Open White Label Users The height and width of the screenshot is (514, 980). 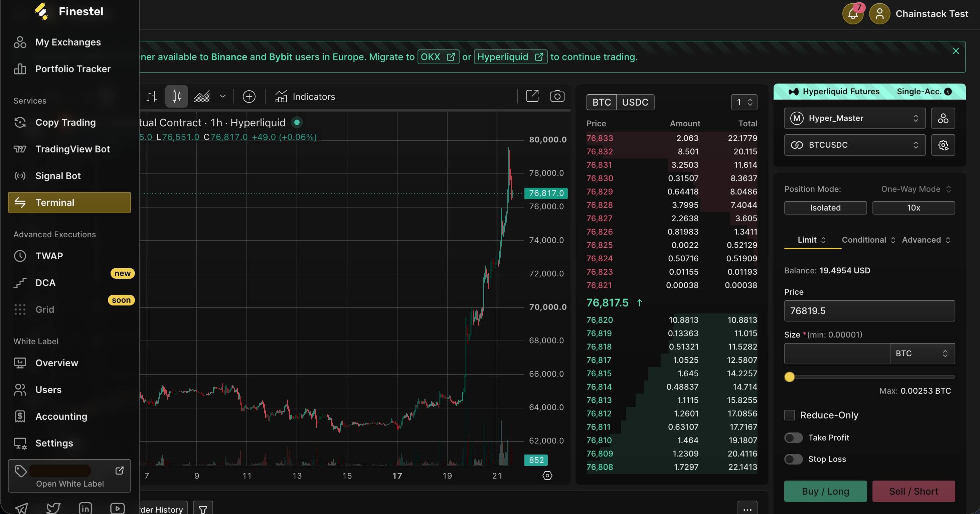(69, 390)
